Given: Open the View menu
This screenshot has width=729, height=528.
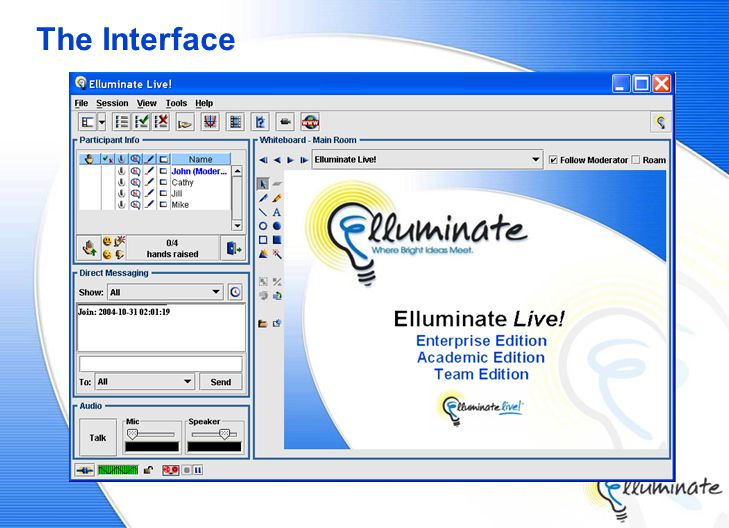Looking at the screenshot, I should 146,103.
